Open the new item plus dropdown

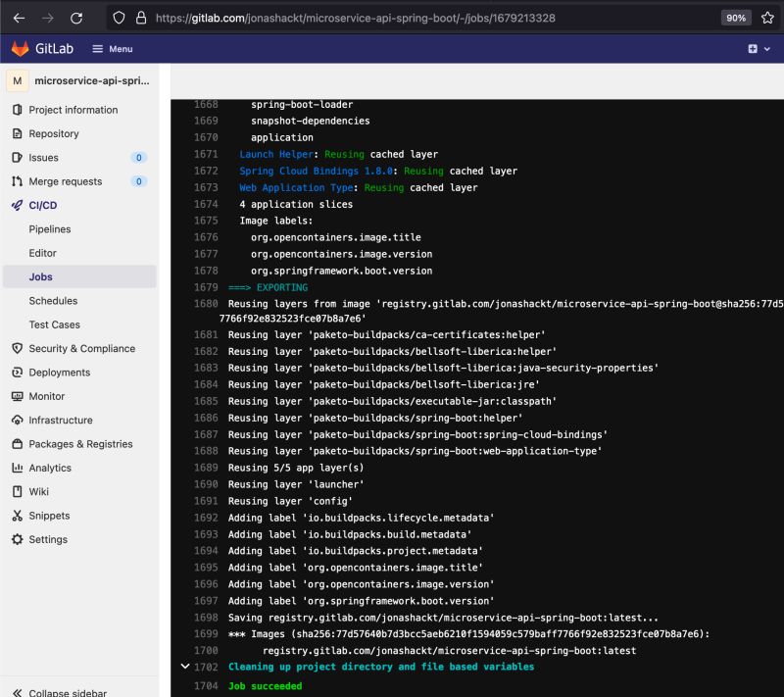pyautogui.click(x=753, y=47)
